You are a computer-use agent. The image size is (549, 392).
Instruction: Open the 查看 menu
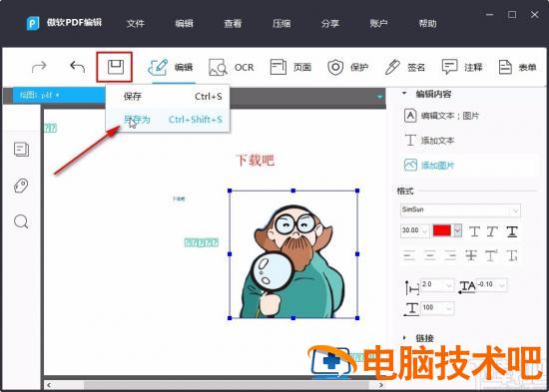click(x=233, y=24)
